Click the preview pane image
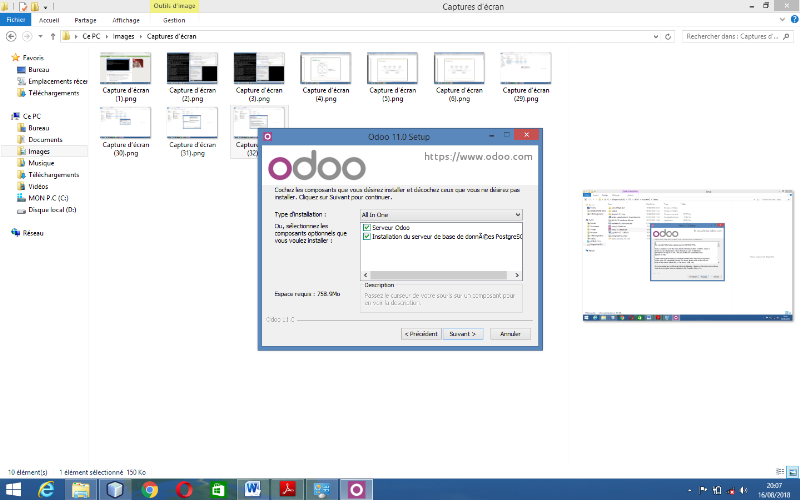 click(x=688, y=256)
